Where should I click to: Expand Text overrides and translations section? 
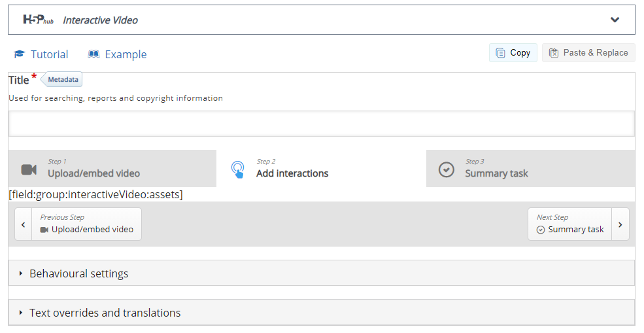coord(322,313)
